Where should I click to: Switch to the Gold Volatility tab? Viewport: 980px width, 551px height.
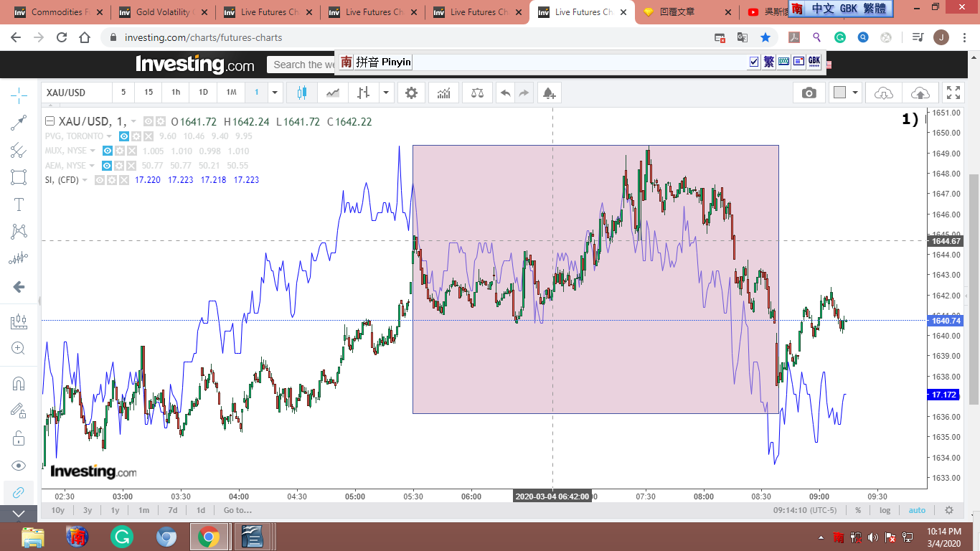[164, 12]
